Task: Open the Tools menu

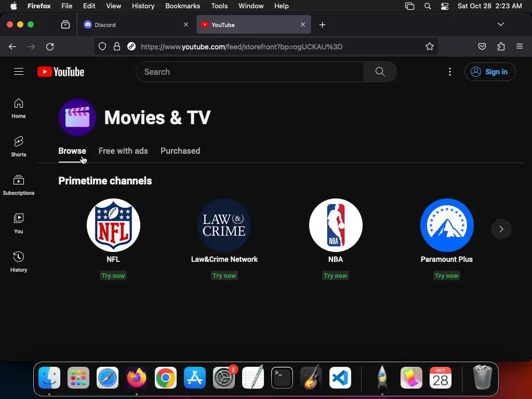Action: pos(219,6)
